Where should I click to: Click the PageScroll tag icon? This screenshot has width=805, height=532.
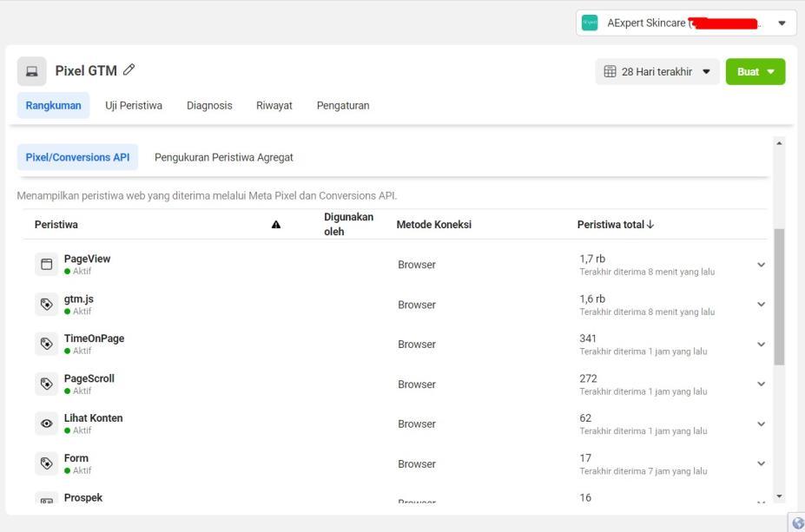tap(46, 384)
